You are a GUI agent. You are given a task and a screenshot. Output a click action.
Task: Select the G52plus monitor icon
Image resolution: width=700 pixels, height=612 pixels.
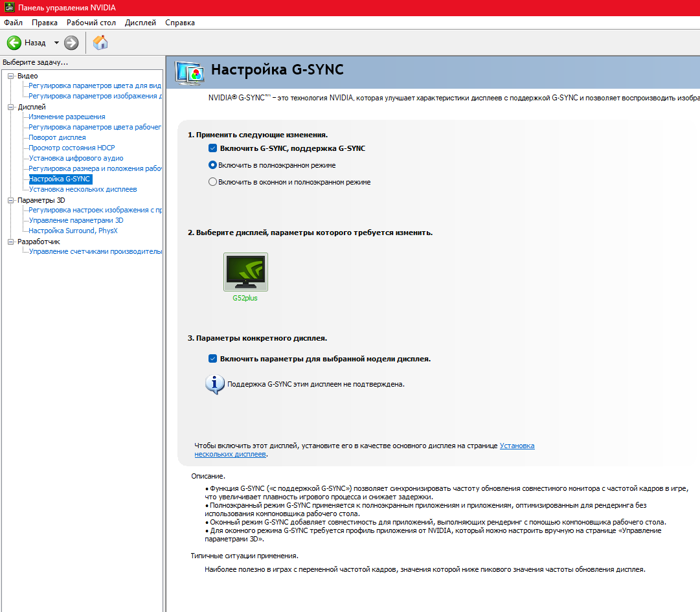245,272
